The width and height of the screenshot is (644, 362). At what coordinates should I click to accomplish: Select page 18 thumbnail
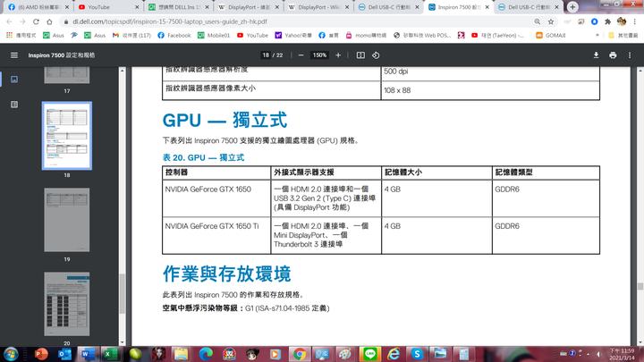pos(67,136)
